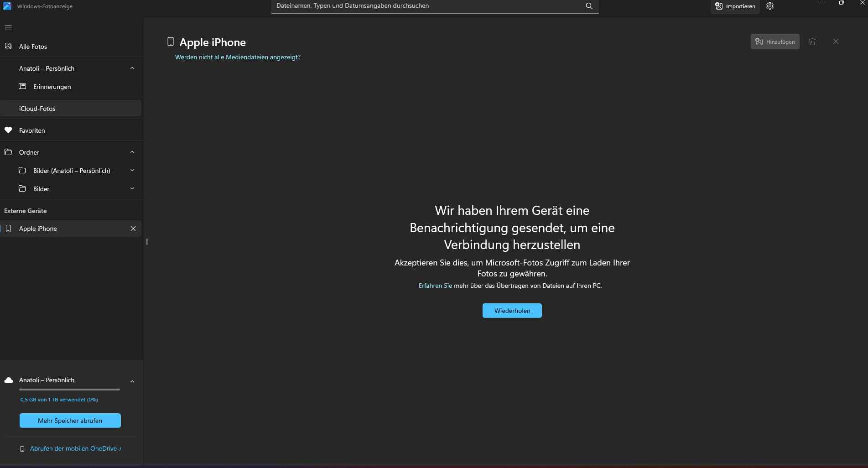Click phone icon beside Apple iPhone sidebar entry
Viewport: 868px width, 468px height.
[x=8, y=229]
